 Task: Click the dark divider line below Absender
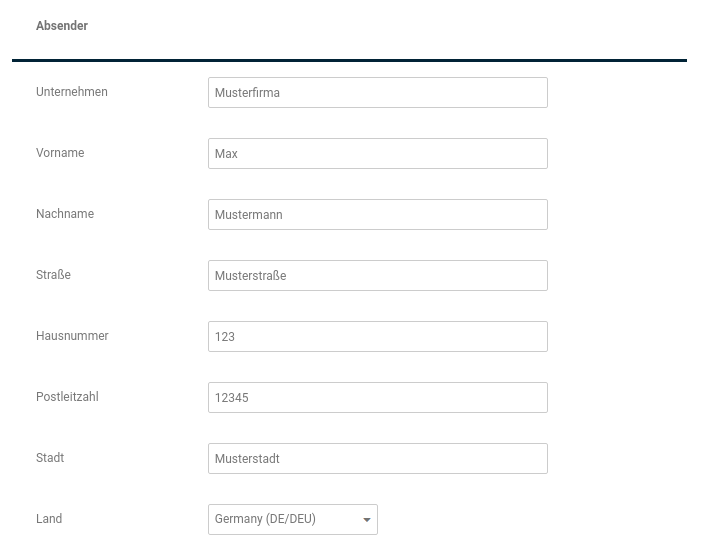tap(349, 61)
